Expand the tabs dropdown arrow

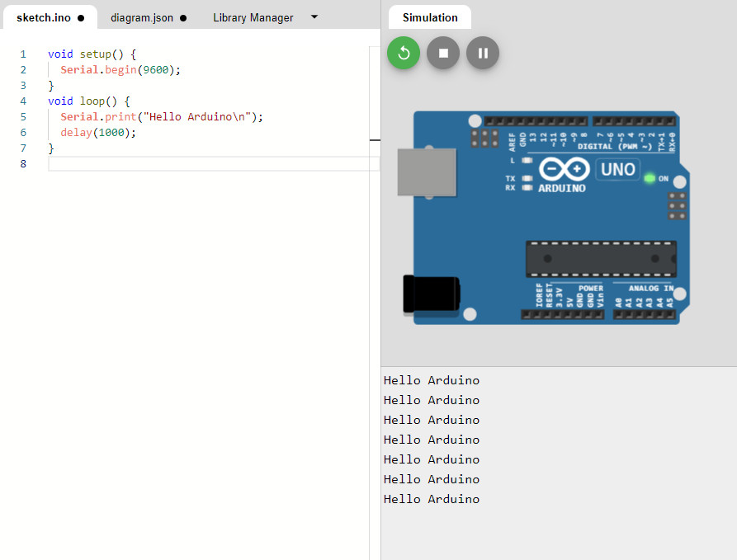314,17
